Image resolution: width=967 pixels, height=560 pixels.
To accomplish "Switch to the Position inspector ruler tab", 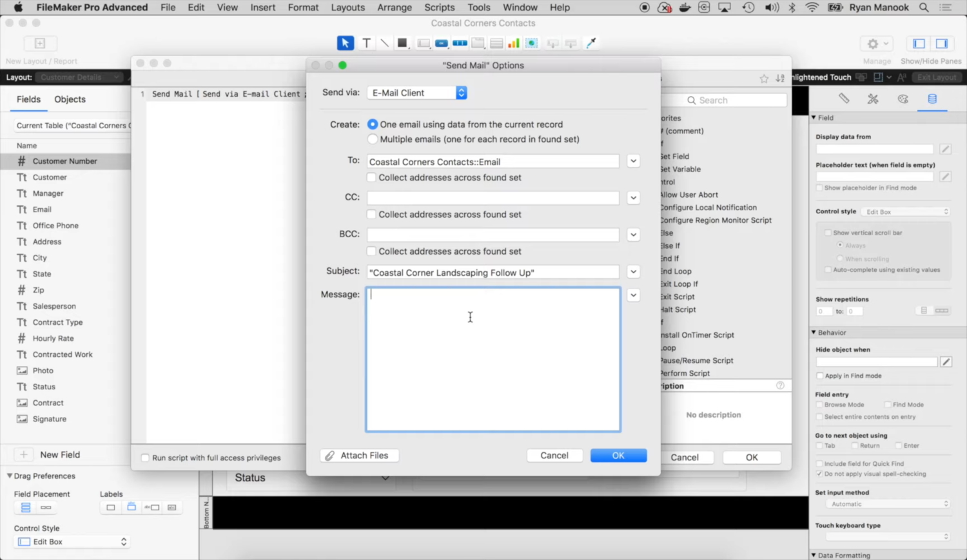I will pyautogui.click(x=844, y=99).
